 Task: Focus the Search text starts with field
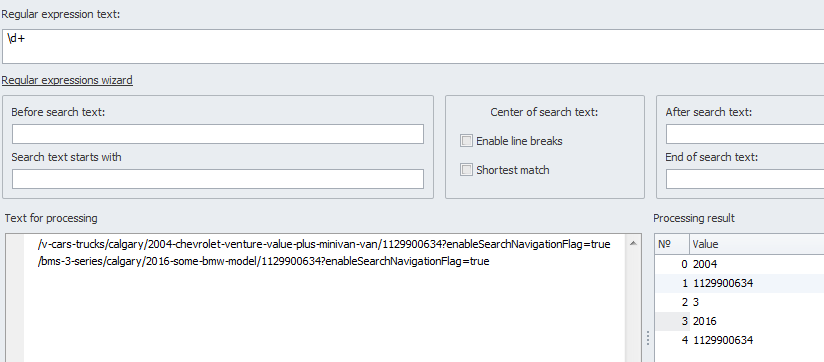[218, 179]
